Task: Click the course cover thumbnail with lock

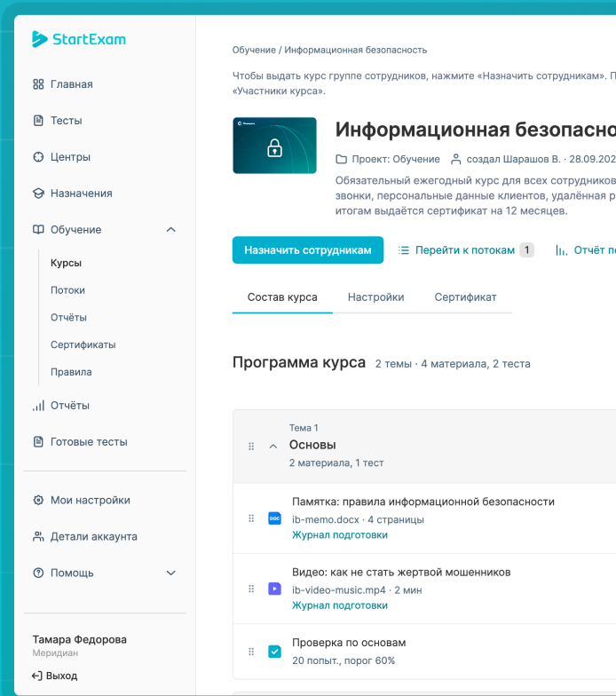Action: click(275, 146)
